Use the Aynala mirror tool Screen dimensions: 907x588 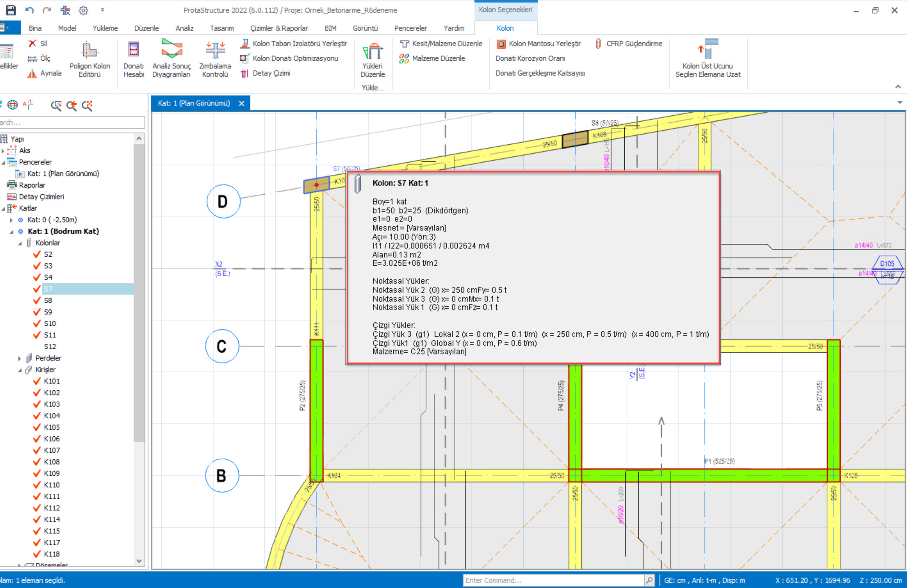point(44,73)
